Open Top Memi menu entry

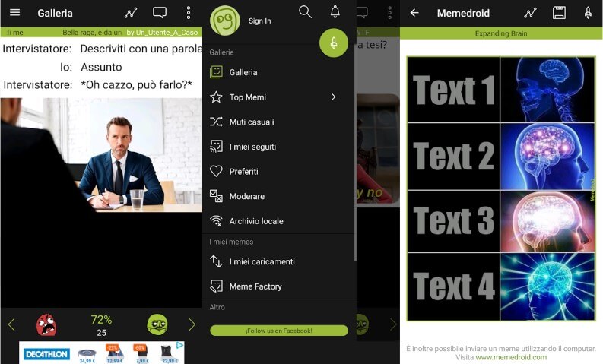pos(279,97)
